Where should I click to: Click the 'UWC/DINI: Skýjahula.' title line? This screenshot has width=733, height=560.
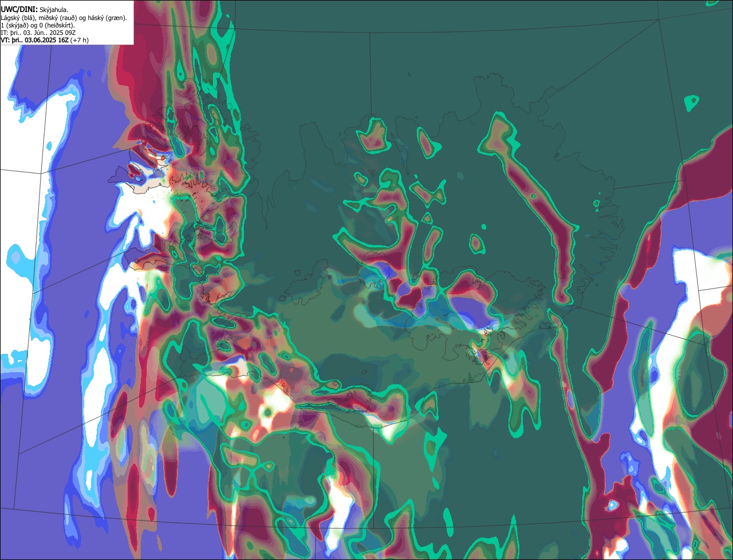34,10
